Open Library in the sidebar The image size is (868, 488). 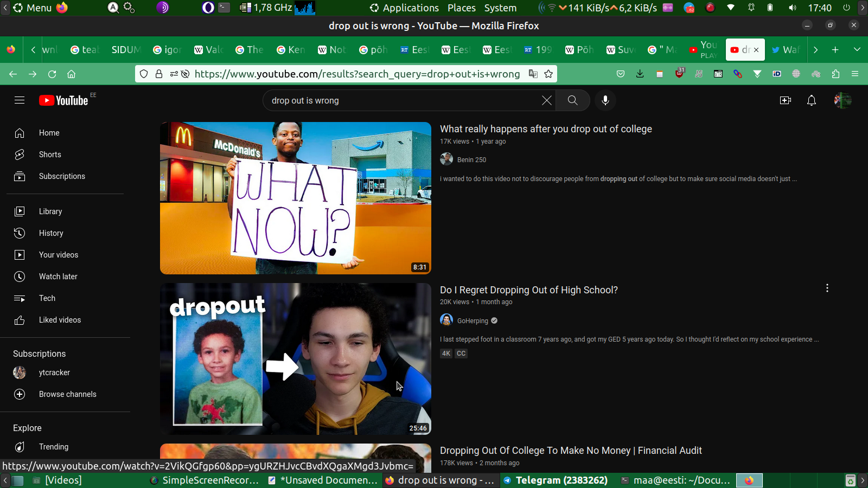65,211
